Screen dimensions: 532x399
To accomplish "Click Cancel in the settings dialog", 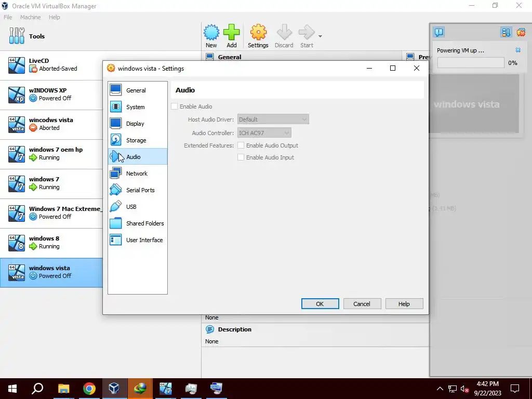I will (x=362, y=304).
